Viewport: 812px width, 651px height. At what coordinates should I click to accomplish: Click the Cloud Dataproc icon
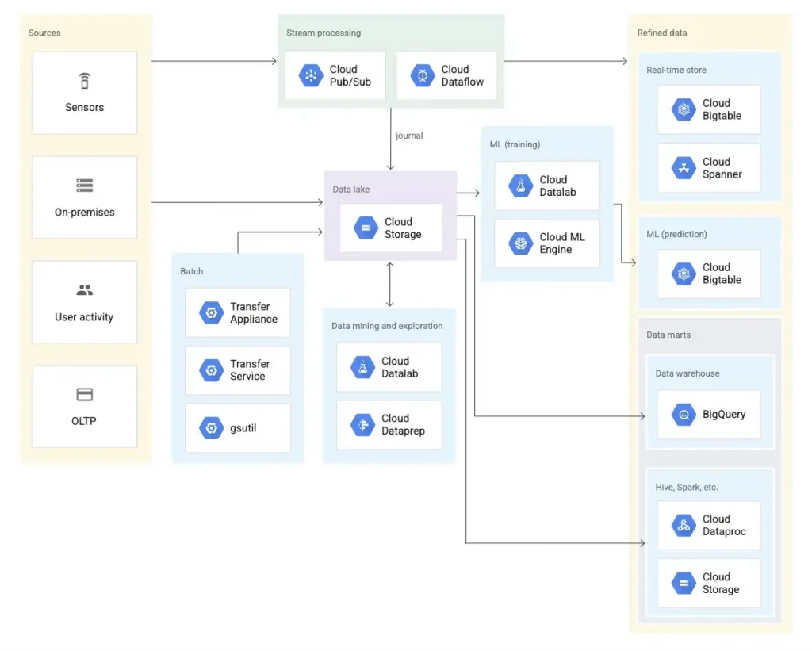pos(684,525)
